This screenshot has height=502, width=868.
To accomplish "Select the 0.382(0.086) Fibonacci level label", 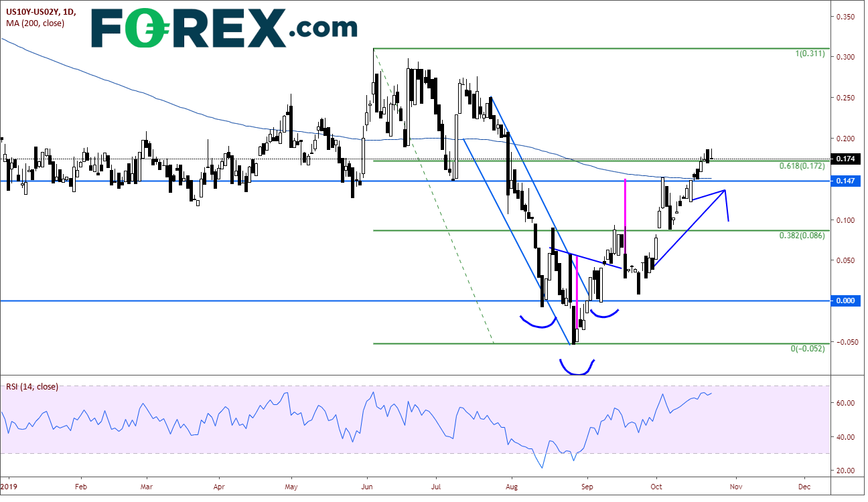I will [802, 236].
